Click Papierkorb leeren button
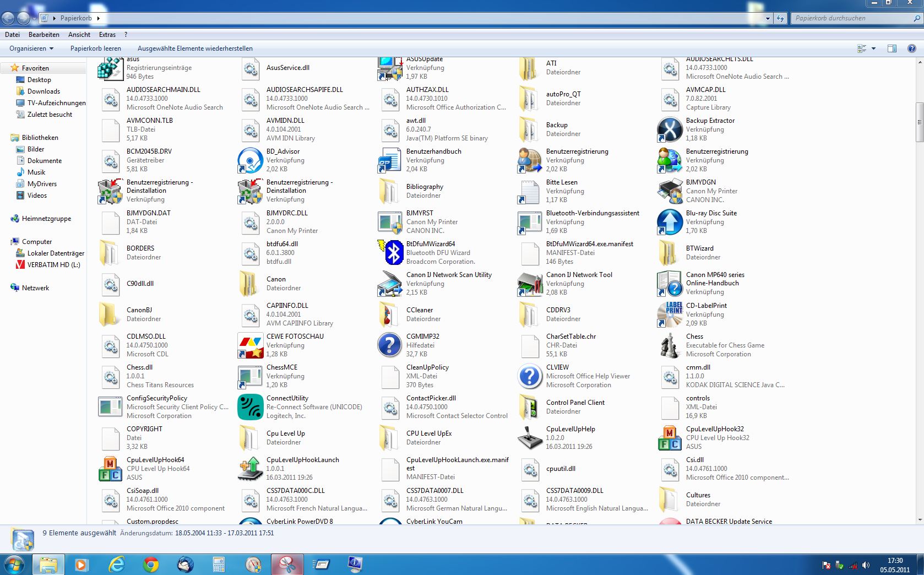 [96, 48]
